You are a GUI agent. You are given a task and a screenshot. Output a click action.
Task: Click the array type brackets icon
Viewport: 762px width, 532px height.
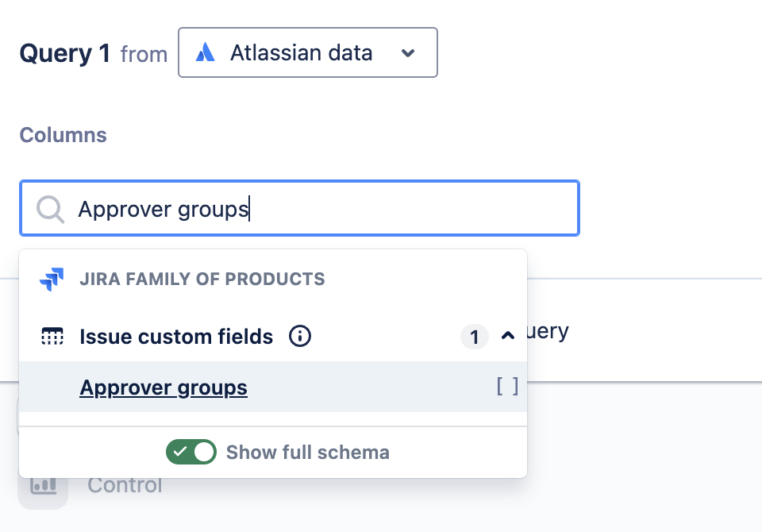pos(507,387)
